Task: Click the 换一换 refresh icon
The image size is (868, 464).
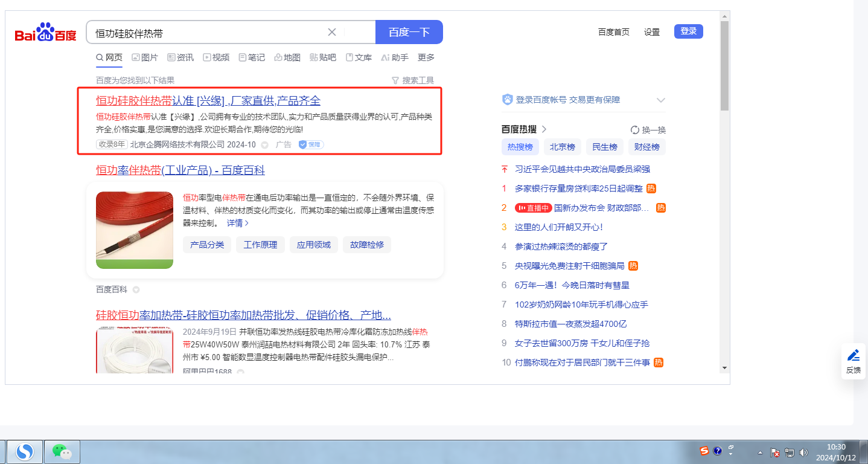Action: pos(634,130)
